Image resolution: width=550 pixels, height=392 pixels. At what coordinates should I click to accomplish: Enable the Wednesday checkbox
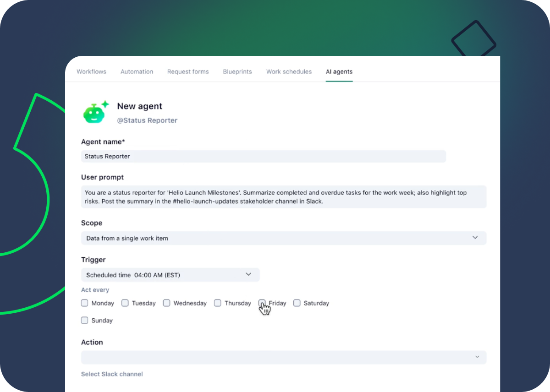166,303
